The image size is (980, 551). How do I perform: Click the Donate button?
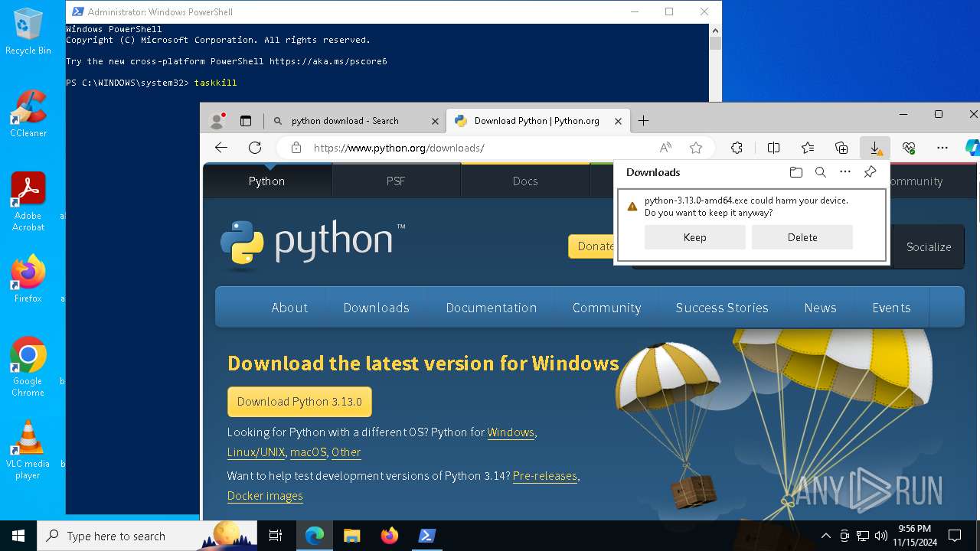coord(591,246)
